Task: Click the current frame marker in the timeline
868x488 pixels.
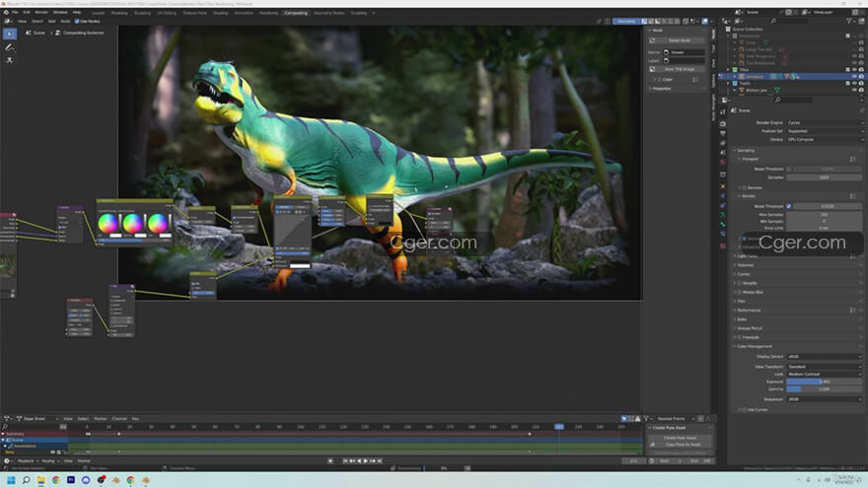Action: (x=559, y=427)
